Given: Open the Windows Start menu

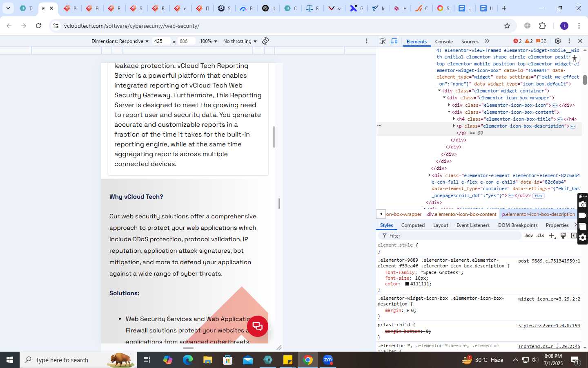Looking at the screenshot, I should click(x=10, y=360).
